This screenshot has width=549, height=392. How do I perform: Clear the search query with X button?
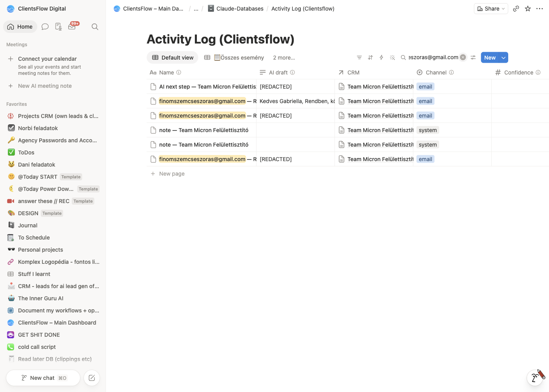click(x=463, y=57)
